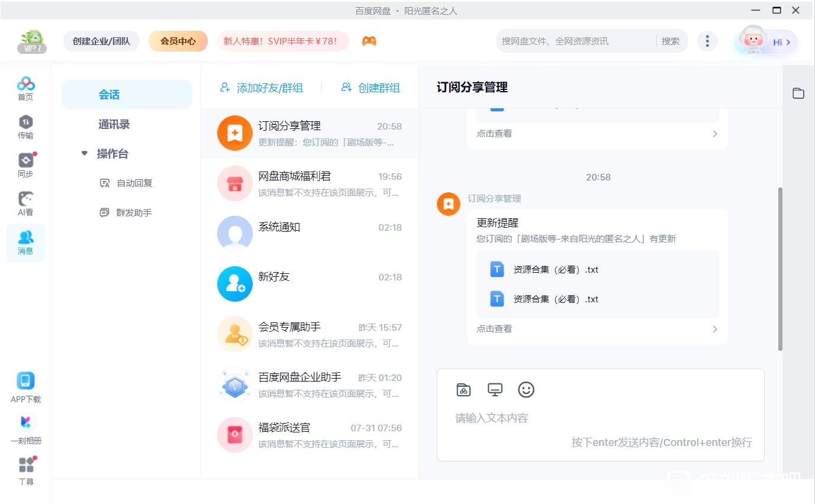
Task: Expand the upper 点击查看 chevron arrow
Action: pyautogui.click(x=715, y=134)
